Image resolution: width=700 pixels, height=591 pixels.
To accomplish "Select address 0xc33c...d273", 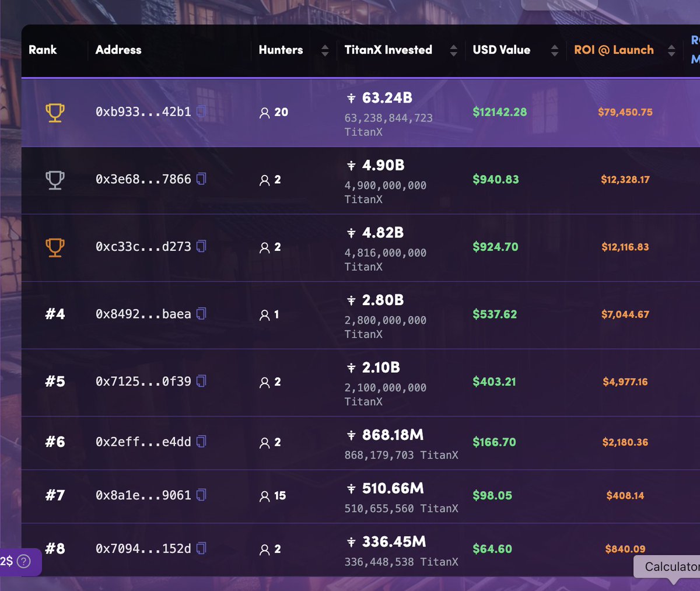I will tap(143, 246).
